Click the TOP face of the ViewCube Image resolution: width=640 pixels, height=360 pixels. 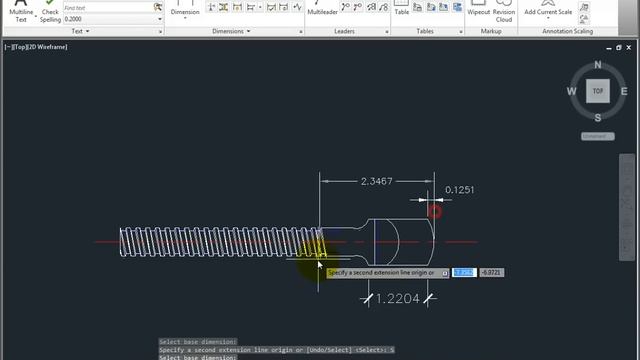tap(598, 91)
